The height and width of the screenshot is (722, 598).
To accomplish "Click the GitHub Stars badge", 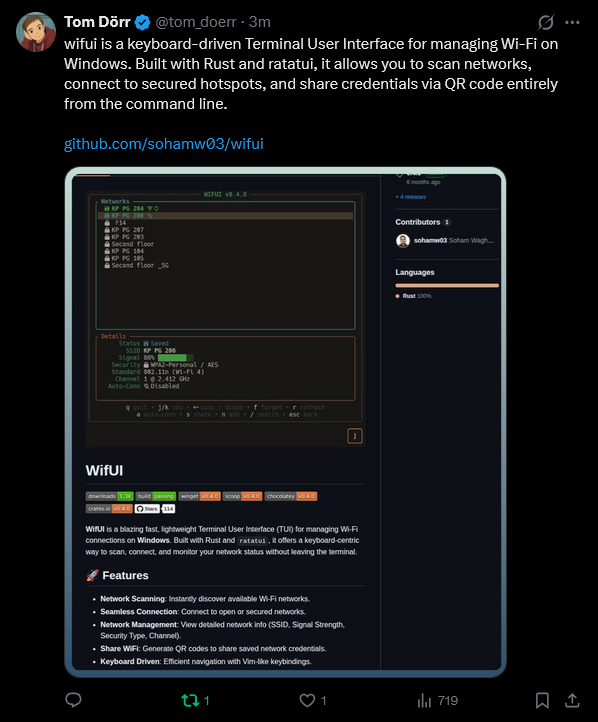I will pos(155,509).
